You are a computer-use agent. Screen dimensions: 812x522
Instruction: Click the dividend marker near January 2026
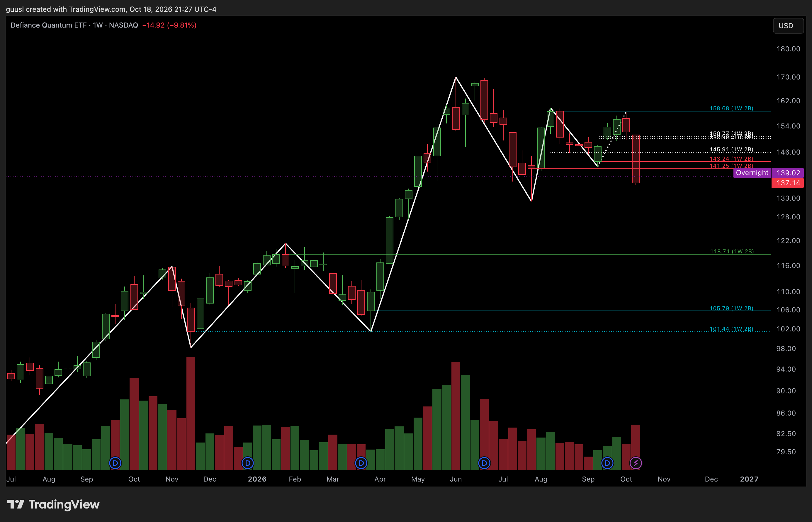click(x=248, y=463)
